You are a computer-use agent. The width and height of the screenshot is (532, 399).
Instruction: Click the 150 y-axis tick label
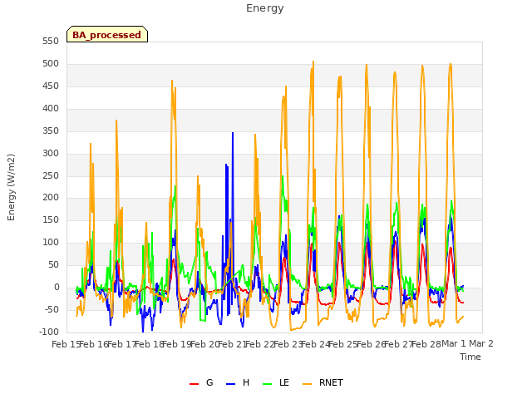click(51, 219)
